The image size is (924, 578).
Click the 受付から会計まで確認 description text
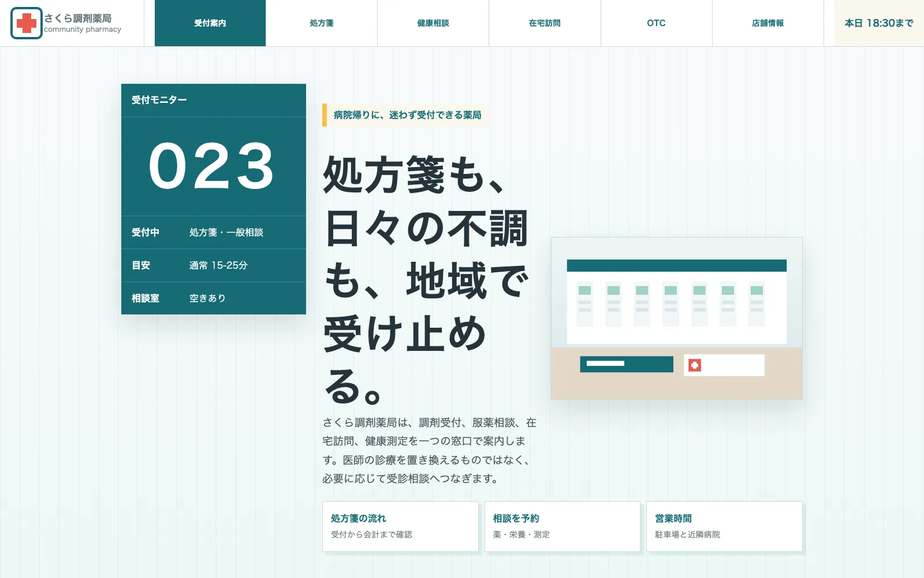tap(371, 535)
